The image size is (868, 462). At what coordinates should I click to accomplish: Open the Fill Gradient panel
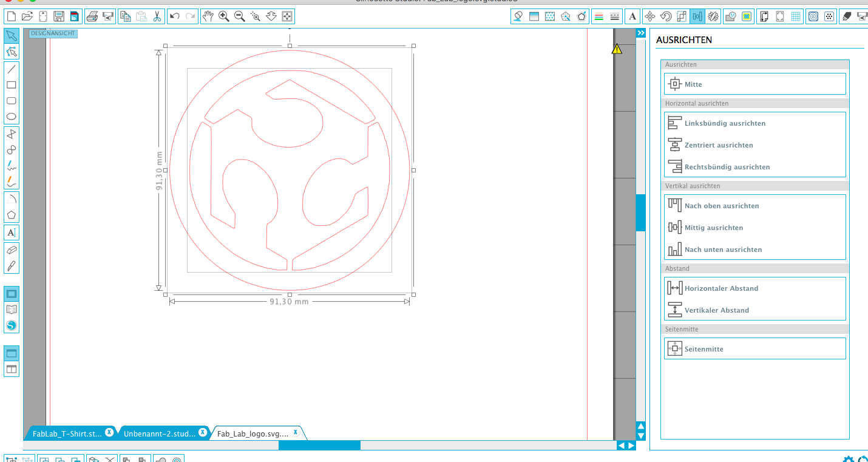534,16
